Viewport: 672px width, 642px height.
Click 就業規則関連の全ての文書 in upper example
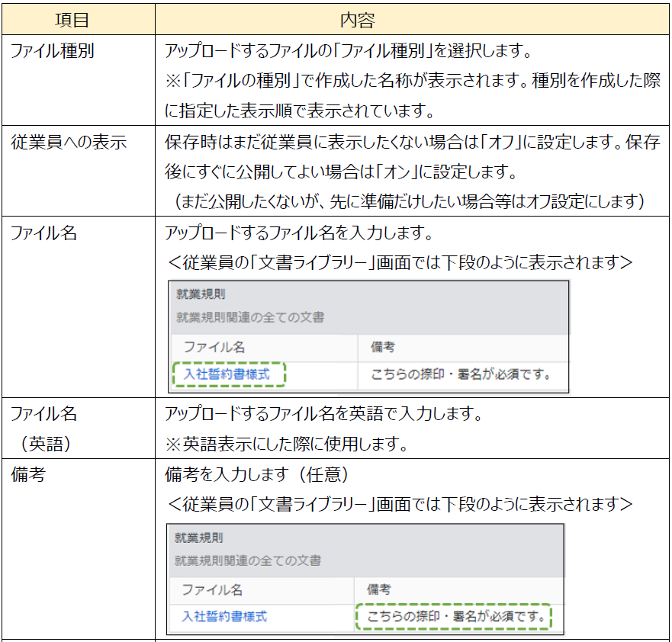coord(249,316)
